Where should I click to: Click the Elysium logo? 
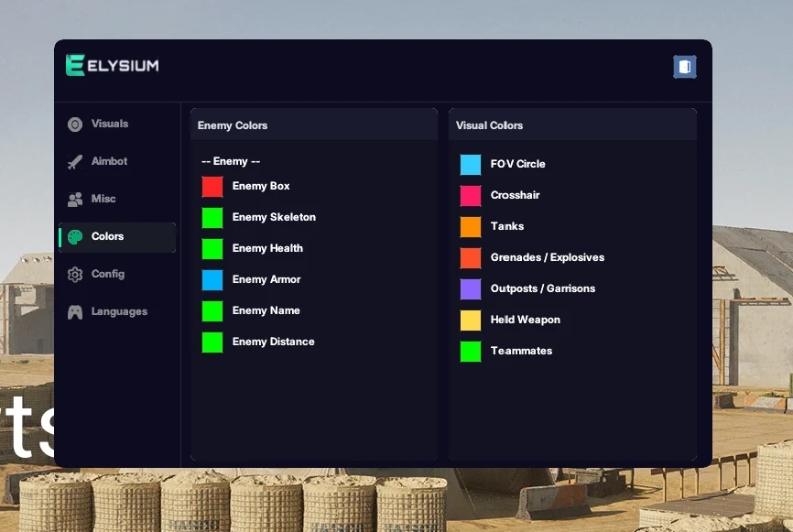(113, 65)
